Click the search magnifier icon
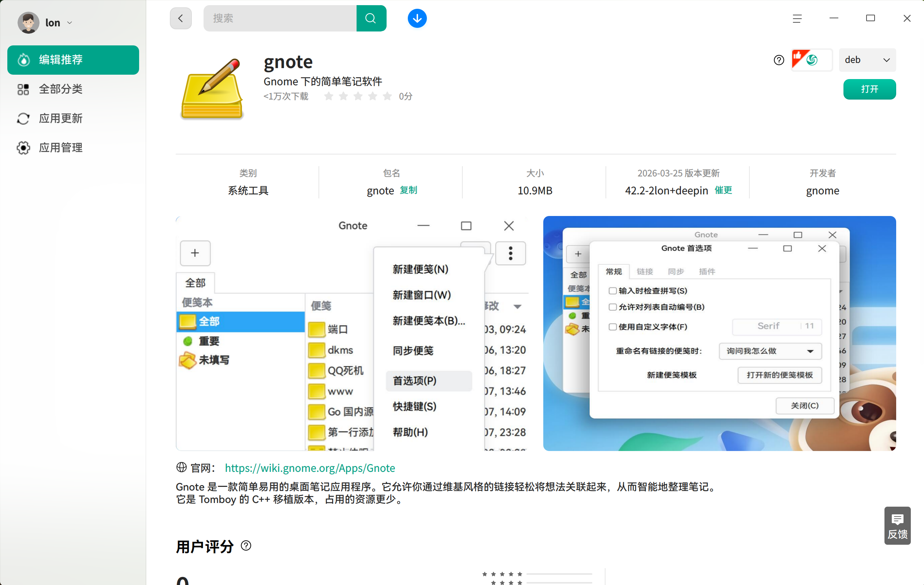The width and height of the screenshot is (924, 585). [370, 18]
